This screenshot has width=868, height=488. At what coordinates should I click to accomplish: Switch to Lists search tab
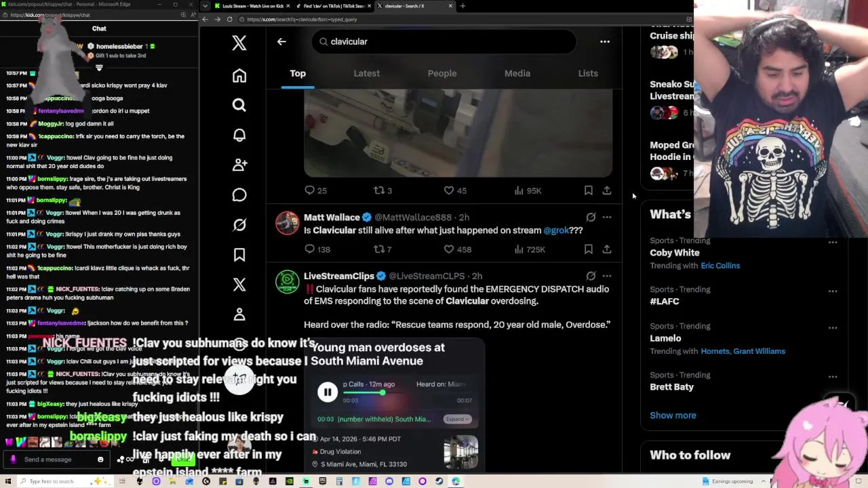tap(587, 73)
